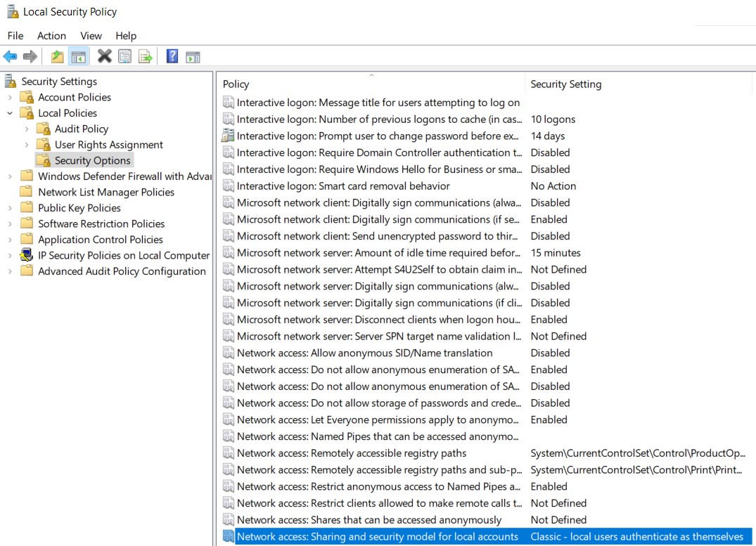Select Interactive logon: Smart card removal behavior
This screenshot has height=546, width=756.
pos(343,186)
